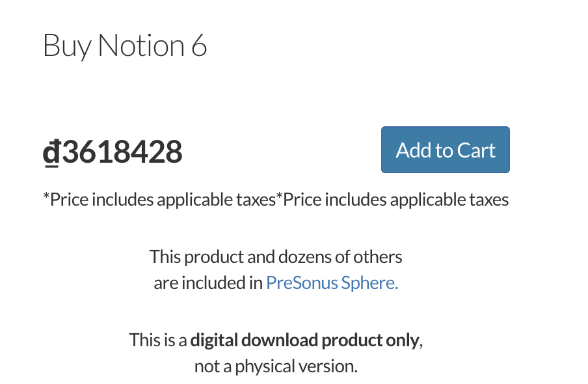
Task: Click the words are included in
Action: click(x=208, y=282)
